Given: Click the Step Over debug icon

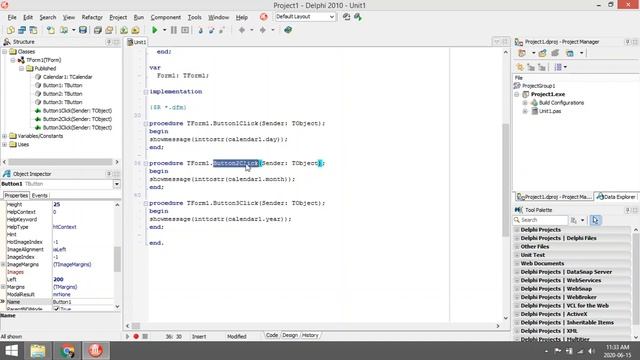Looking at the screenshot, I should pyautogui.click(x=211, y=30).
